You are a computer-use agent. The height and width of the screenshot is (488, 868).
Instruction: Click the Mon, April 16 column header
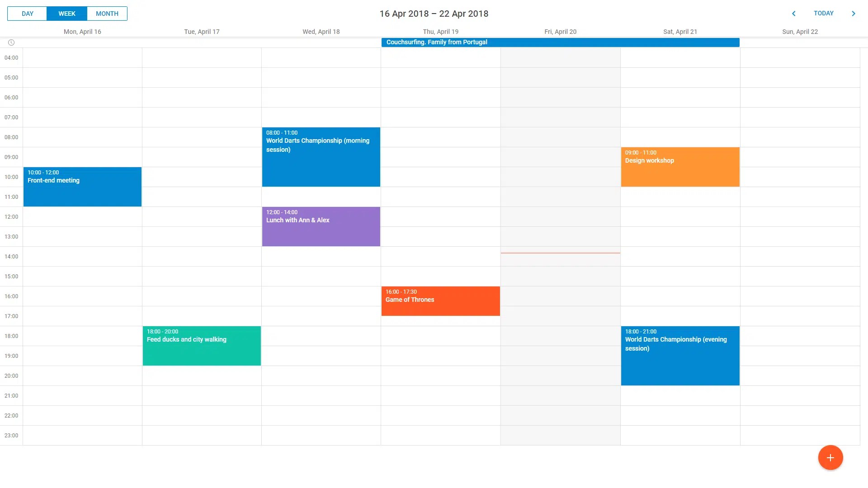pos(82,32)
